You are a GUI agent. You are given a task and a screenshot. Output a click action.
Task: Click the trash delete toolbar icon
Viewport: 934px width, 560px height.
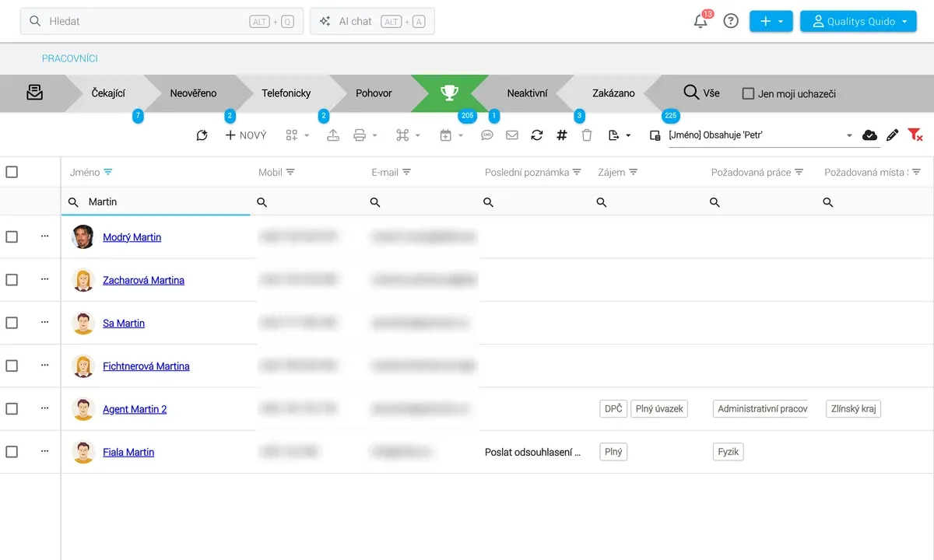click(x=587, y=135)
